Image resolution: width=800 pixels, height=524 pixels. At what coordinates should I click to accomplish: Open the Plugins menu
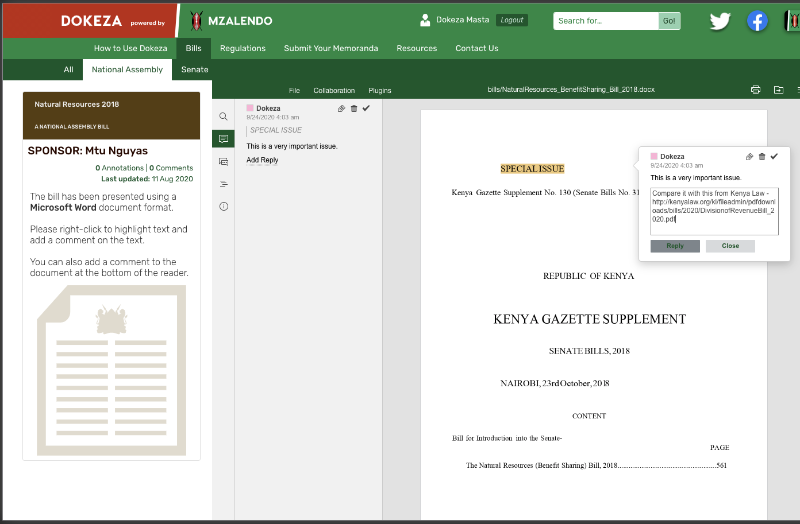point(380,90)
